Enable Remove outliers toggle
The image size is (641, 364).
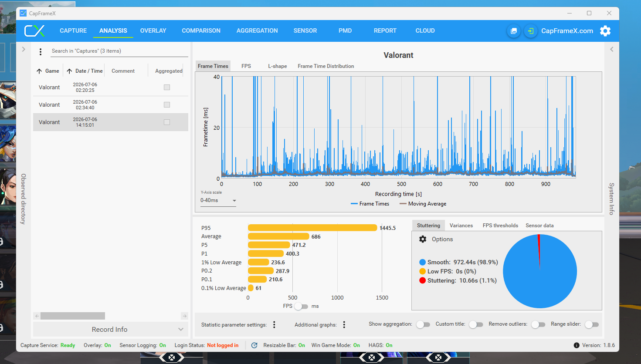[x=538, y=324]
